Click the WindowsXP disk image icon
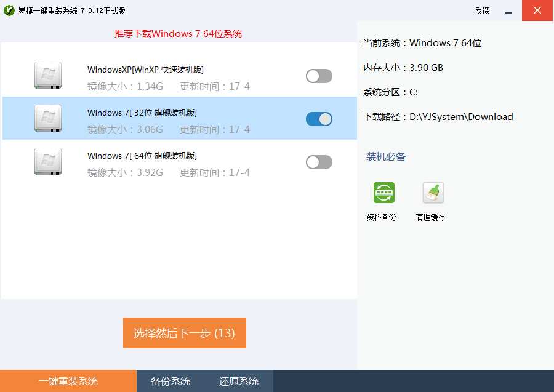Image resolution: width=554 pixels, height=392 pixels. [x=48, y=75]
